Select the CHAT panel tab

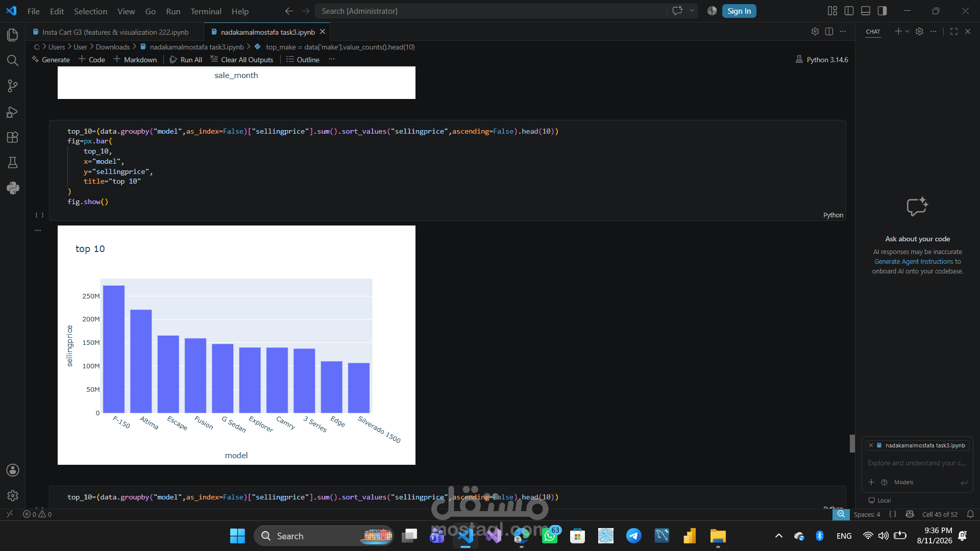click(x=873, y=32)
